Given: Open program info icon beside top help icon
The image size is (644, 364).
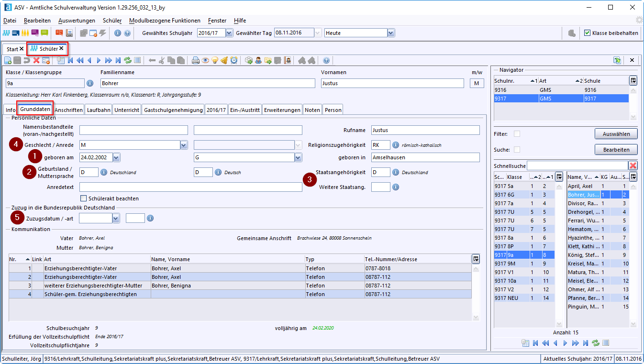Looking at the screenshot, I should point(117,33).
